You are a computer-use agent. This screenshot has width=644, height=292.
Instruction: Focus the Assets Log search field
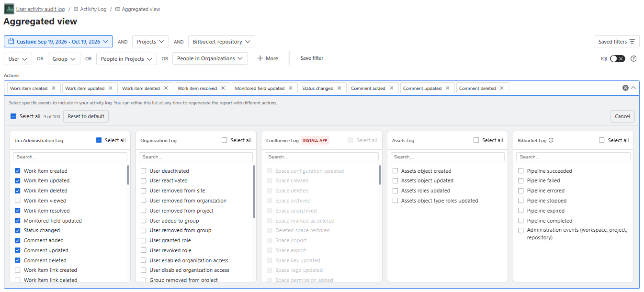[448, 157]
